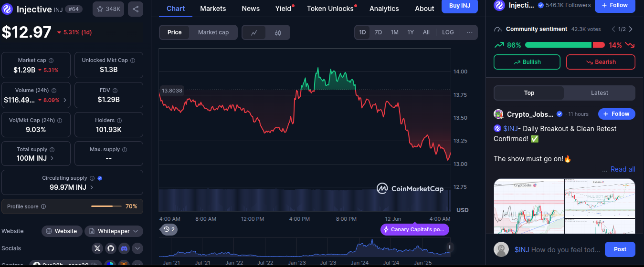Expand the Whitepaper dropdown
This screenshot has width=644, height=267.
[x=114, y=231]
